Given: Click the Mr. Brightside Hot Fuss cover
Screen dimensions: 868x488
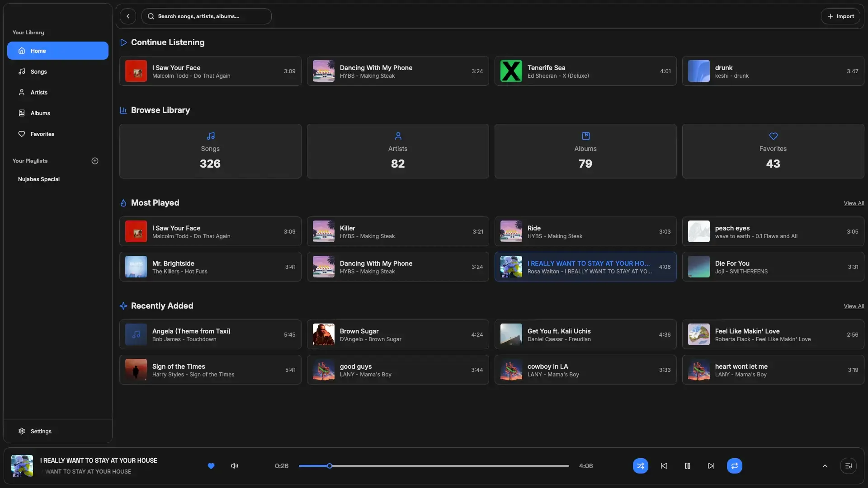Looking at the screenshot, I should tap(136, 267).
